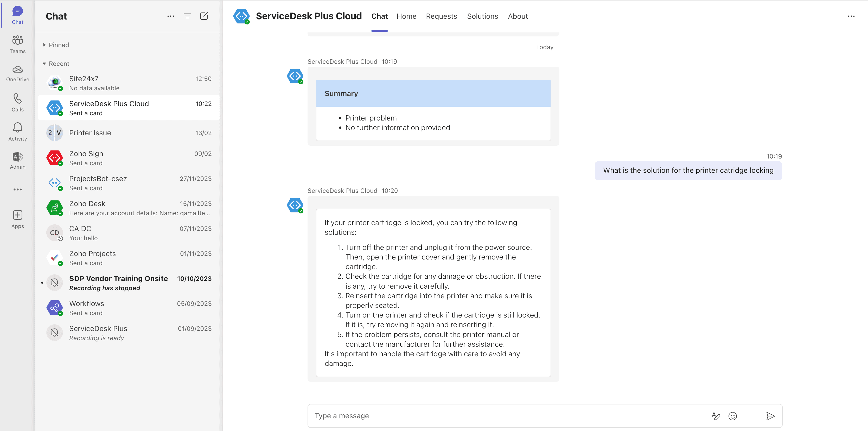Open the more options menu in the chat list header

pyautogui.click(x=170, y=16)
